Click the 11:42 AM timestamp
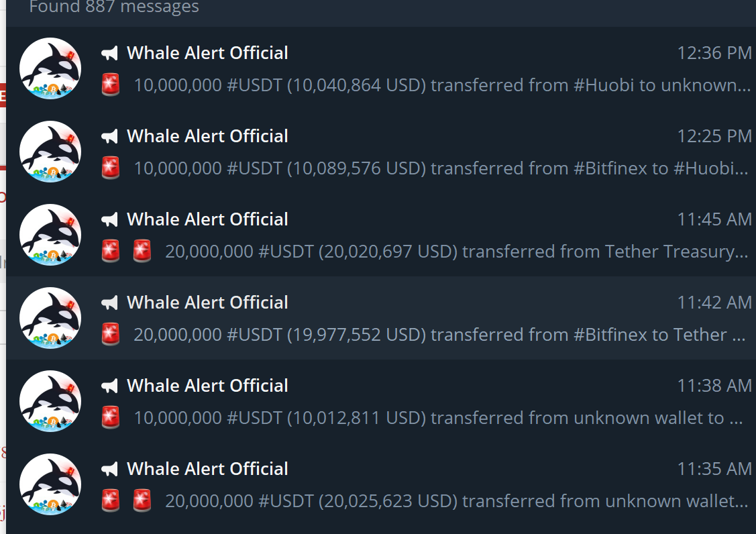 pyautogui.click(x=714, y=303)
